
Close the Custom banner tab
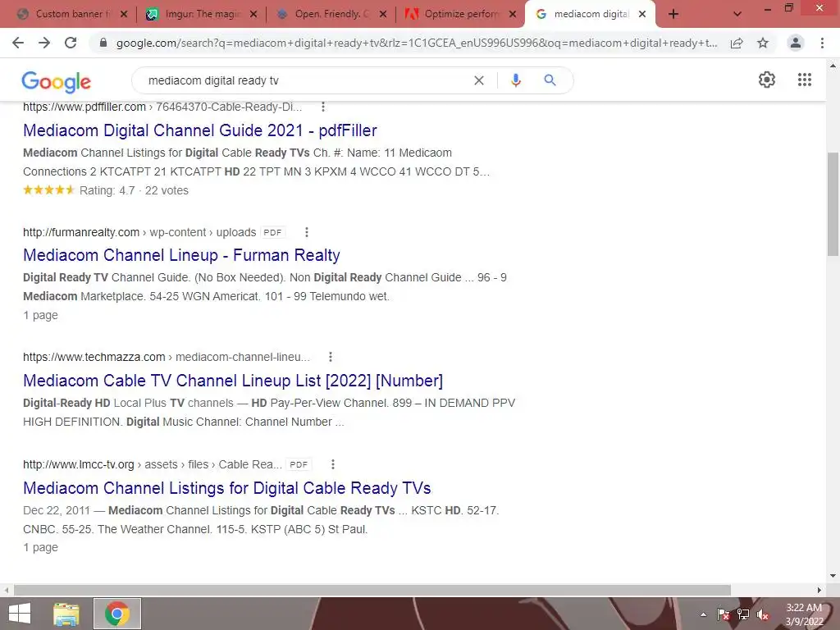[x=124, y=15]
